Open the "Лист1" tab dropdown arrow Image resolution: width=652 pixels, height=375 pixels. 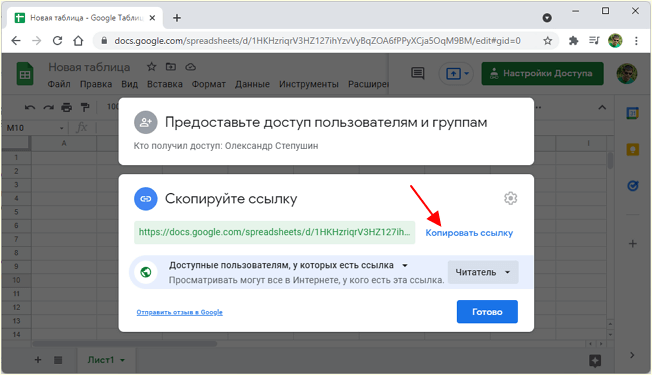coord(123,360)
